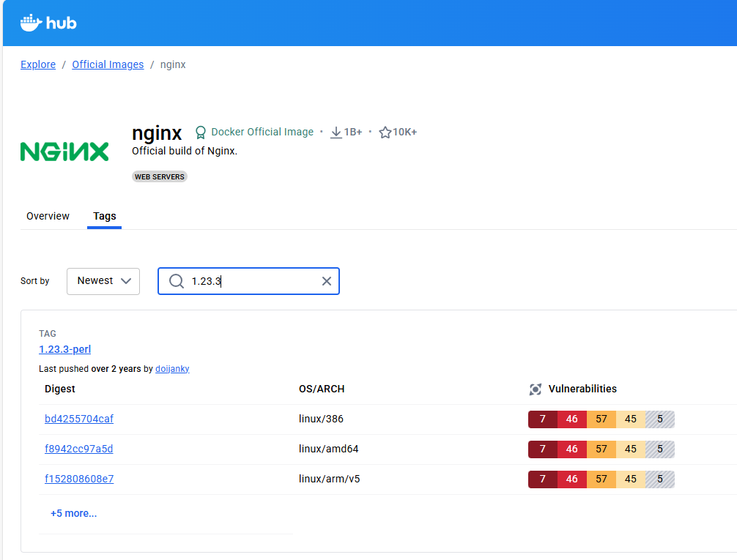Click the critical count 7 for linux/amd64

[x=543, y=449]
